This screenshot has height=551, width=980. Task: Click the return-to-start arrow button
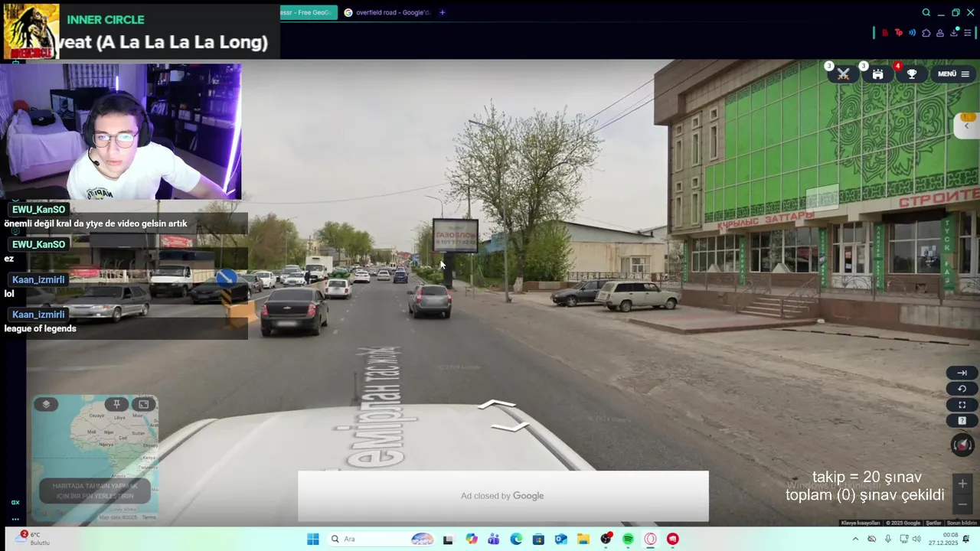click(962, 373)
